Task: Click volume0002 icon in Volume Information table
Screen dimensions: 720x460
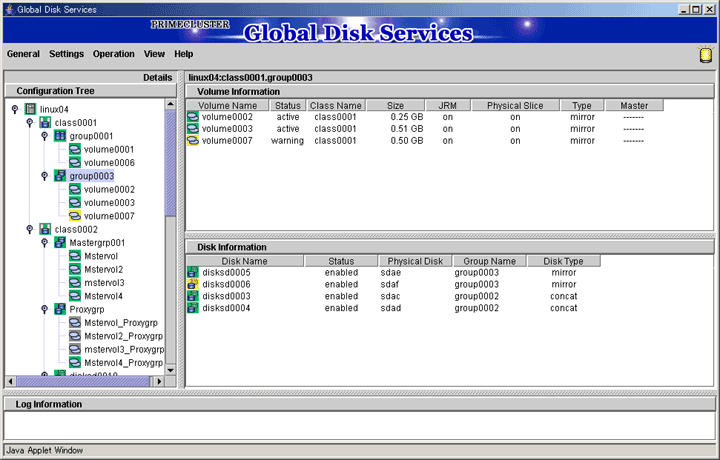Action: click(193, 117)
